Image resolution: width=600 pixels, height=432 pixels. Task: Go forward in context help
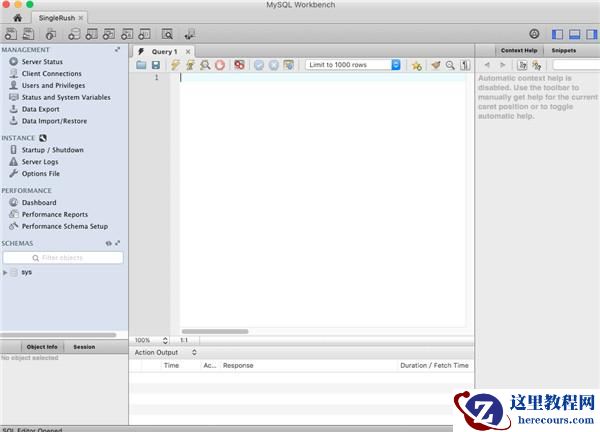(x=503, y=65)
